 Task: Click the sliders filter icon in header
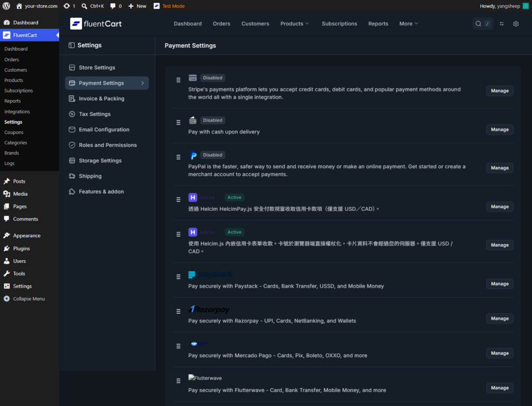(501, 24)
